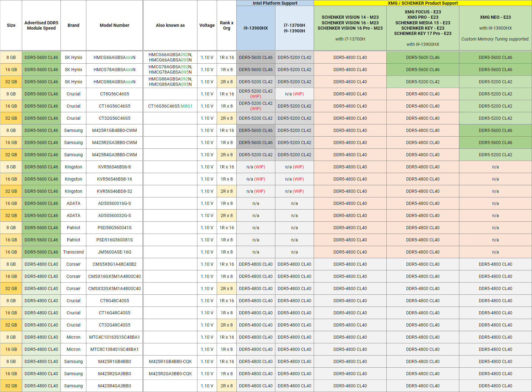Select the Micron MTC8C1084S1SC48BA1 row brand cell
This screenshot has width=532, height=392.
coord(73,349)
